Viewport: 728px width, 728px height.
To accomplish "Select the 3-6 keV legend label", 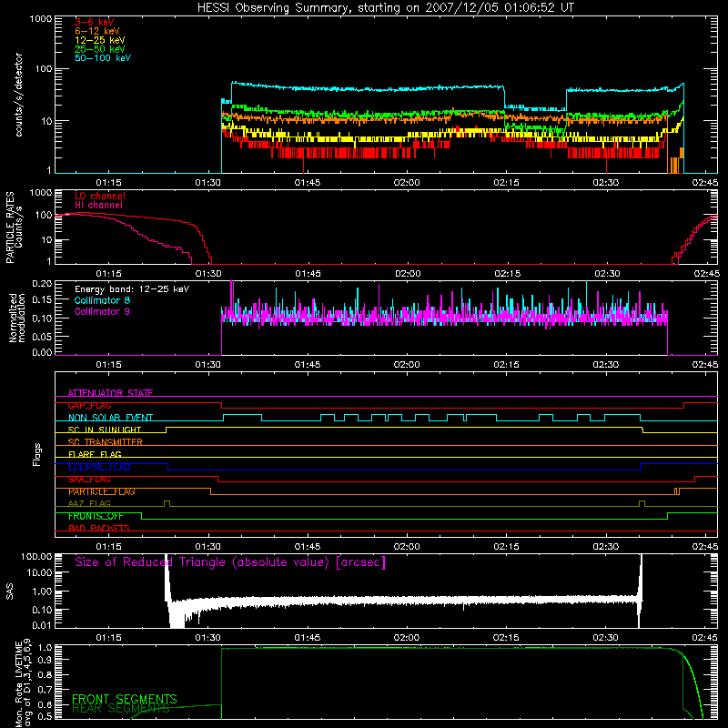I will (x=95, y=22).
